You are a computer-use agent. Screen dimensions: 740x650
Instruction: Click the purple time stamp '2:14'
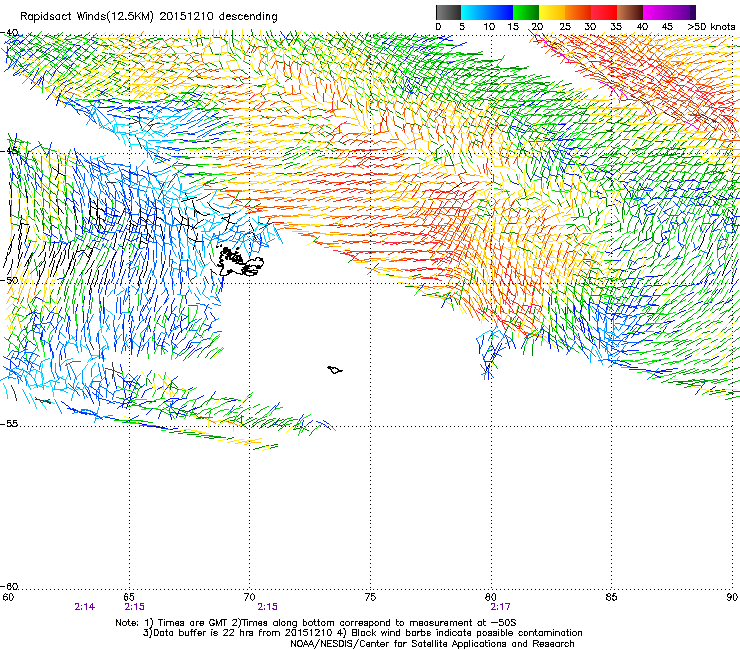[x=84, y=607]
